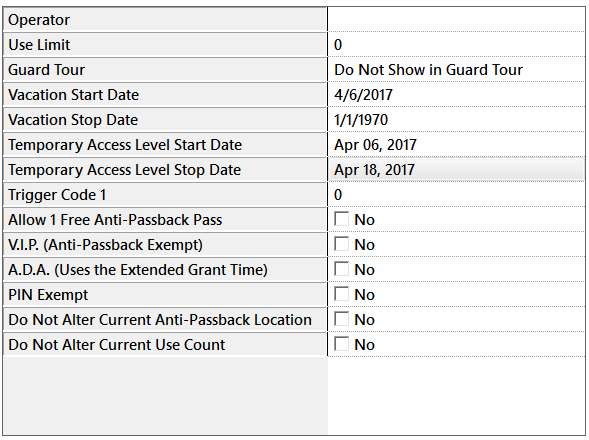The height and width of the screenshot is (440, 589).
Task: Select the Trigger Code 1 row label
Action: coord(165,195)
